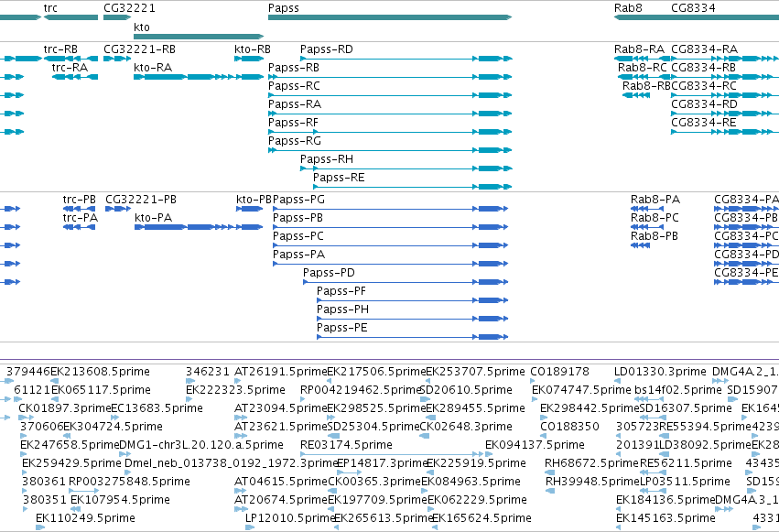Screen dimensions: 779x532
Task: Click the kto-PB protein feature
Action: (249, 209)
